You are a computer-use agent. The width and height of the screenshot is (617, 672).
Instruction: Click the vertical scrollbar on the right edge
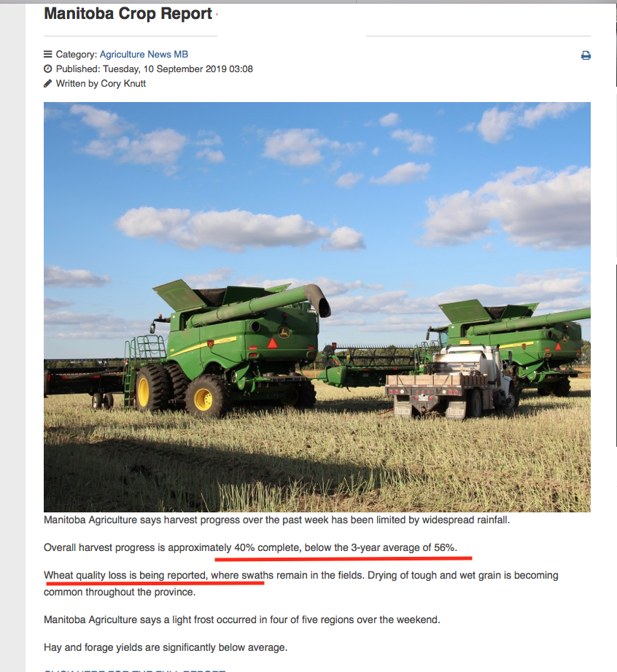[616, 356]
